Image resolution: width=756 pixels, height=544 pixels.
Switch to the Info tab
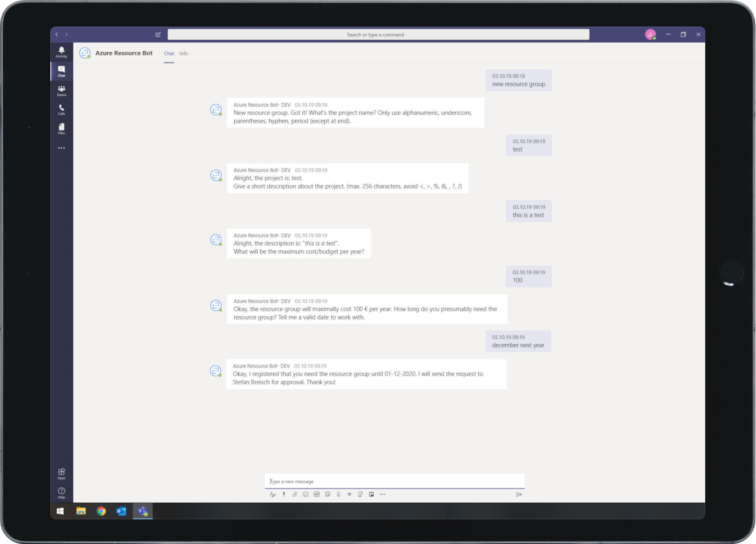[184, 54]
